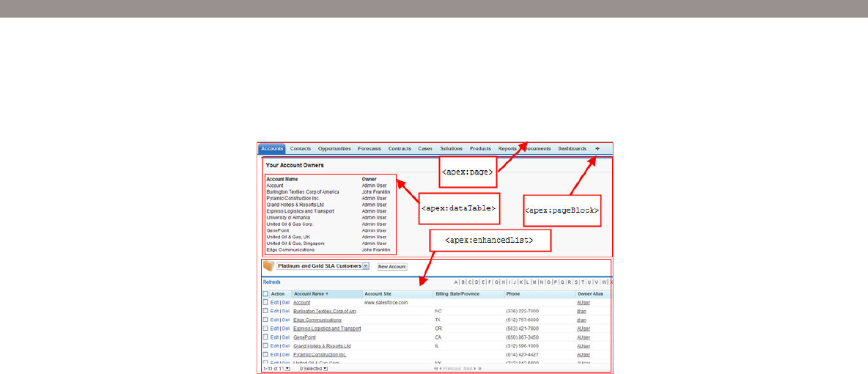Click Del for Edge Communications row
This screenshot has width=868, height=374.
click(x=286, y=320)
